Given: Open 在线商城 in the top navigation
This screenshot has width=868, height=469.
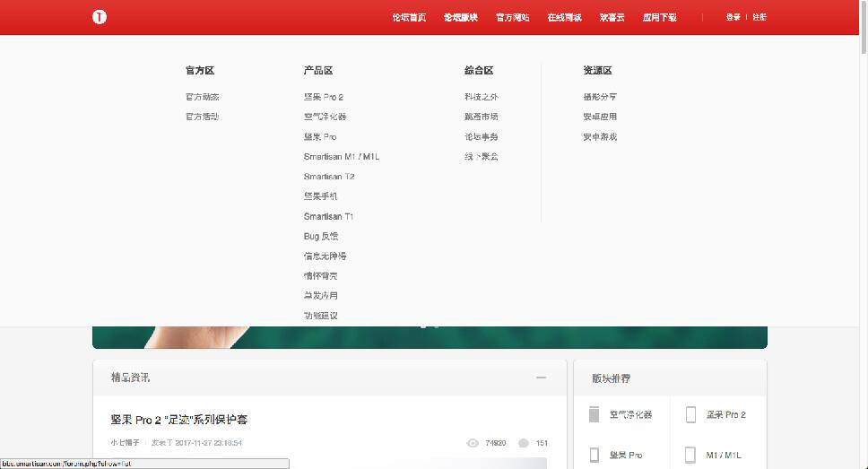Looking at the screenshot, I should tap(565, 17).
